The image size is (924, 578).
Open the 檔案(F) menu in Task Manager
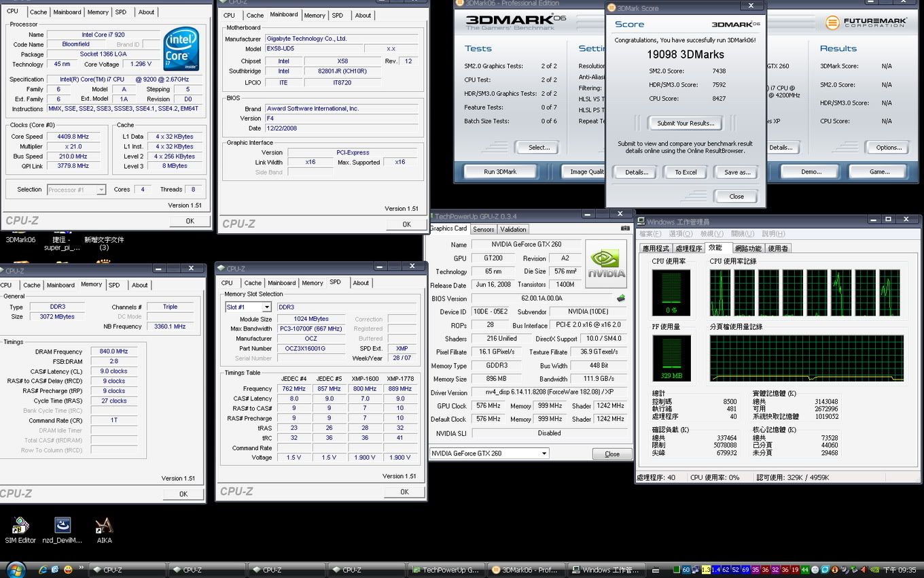pyautogui.click(x=650, y=234)
